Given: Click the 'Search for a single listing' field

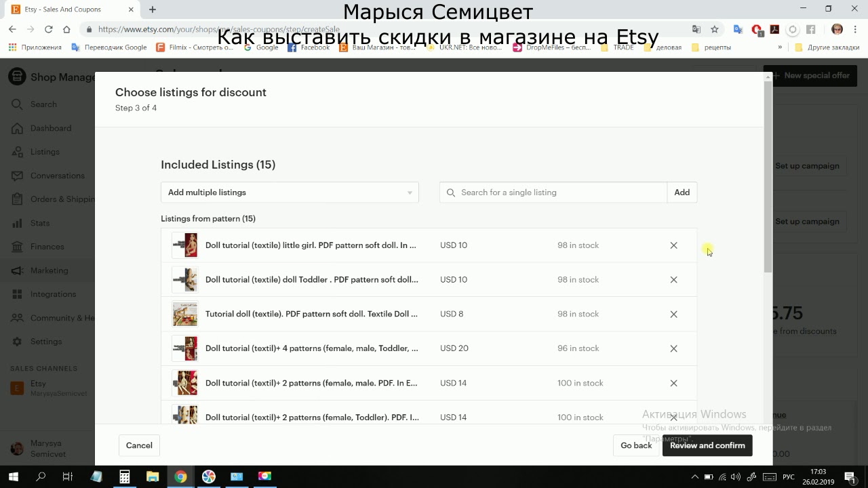Looking at the screenshot, I should [553, 192].
